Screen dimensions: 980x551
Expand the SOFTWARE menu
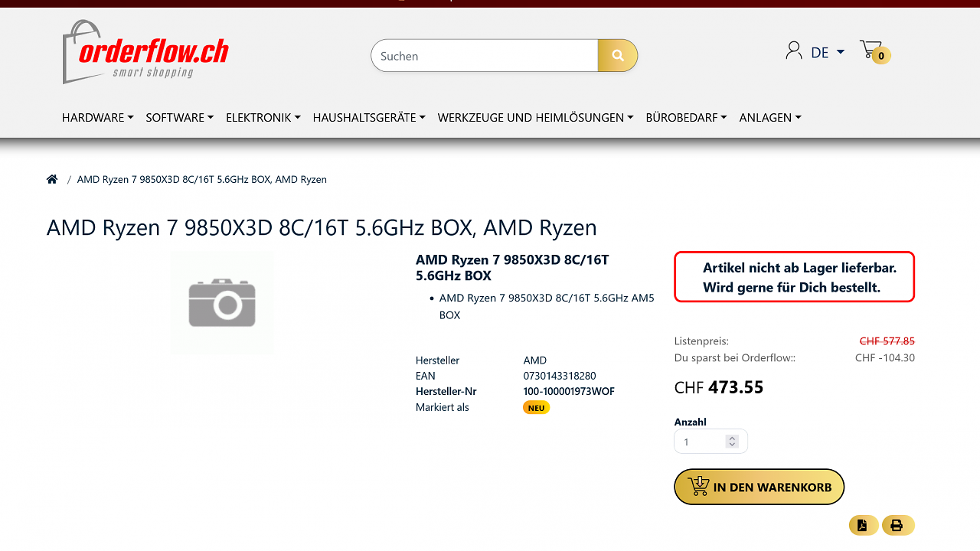179,117
